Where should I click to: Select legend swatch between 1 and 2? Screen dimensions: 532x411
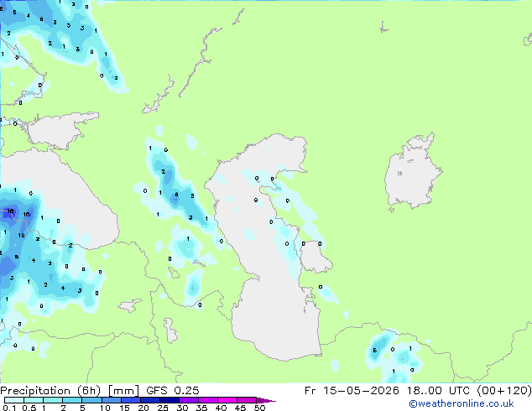coord(53,400)
